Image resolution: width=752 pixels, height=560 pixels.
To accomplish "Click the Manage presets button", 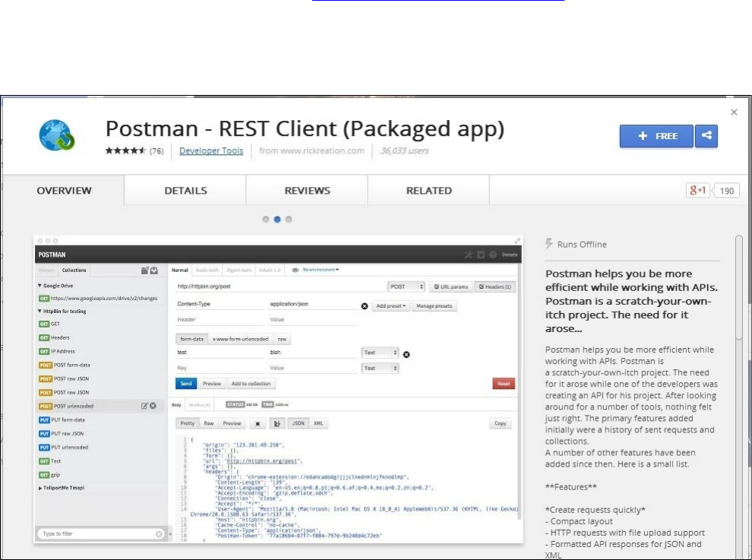I will 434,306.
